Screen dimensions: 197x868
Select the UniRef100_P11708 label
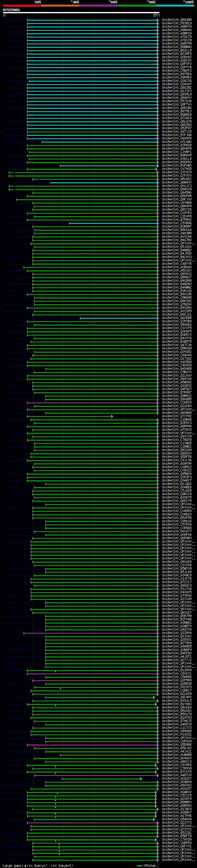tap(177, 589)
